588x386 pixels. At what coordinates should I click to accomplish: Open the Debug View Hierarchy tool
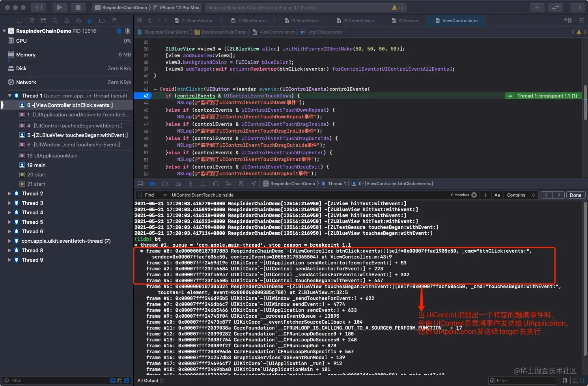point(216,184)
